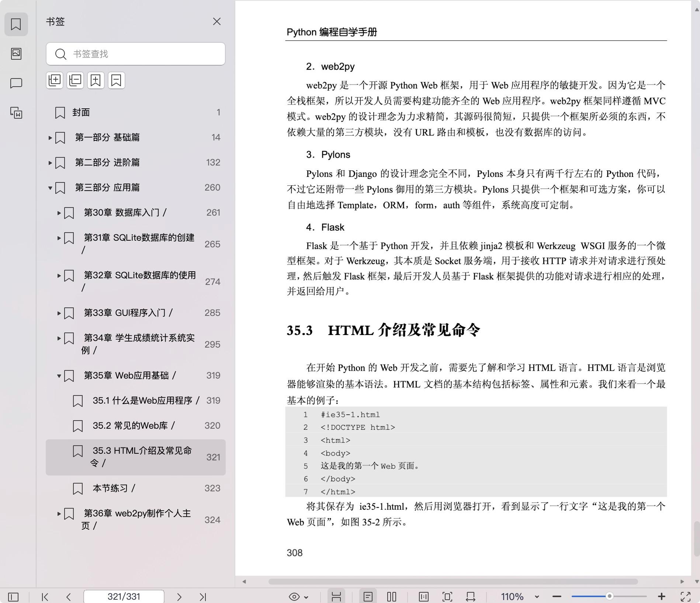Select two-page view
This screenshot has width=700, height=603.
pos(392,596)
